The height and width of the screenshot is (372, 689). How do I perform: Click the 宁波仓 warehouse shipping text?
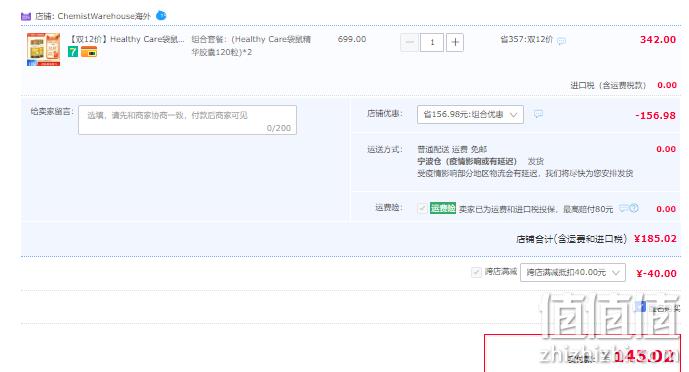pyautogui.click(x=467, y=161)
